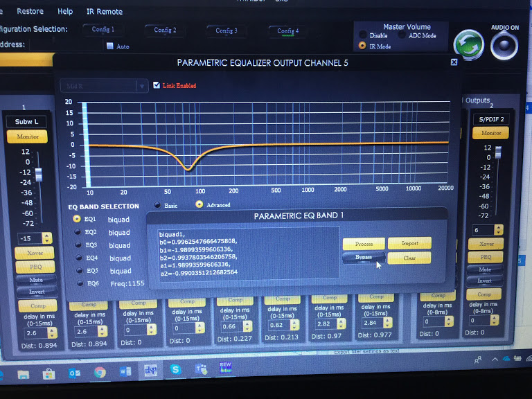Image resolution: width=532 pixels, height=399 pixels.
Task: Select Disable master volume mode
Action: pos(363,35)
